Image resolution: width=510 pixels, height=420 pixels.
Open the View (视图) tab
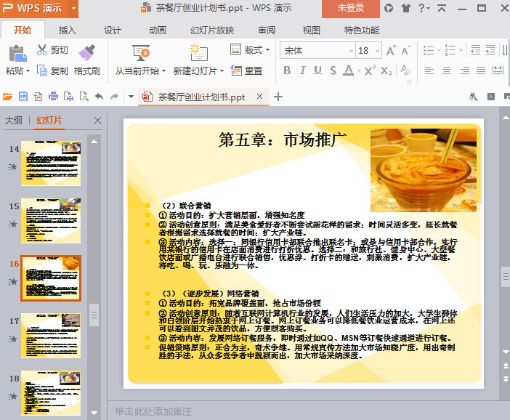(311, 31)
